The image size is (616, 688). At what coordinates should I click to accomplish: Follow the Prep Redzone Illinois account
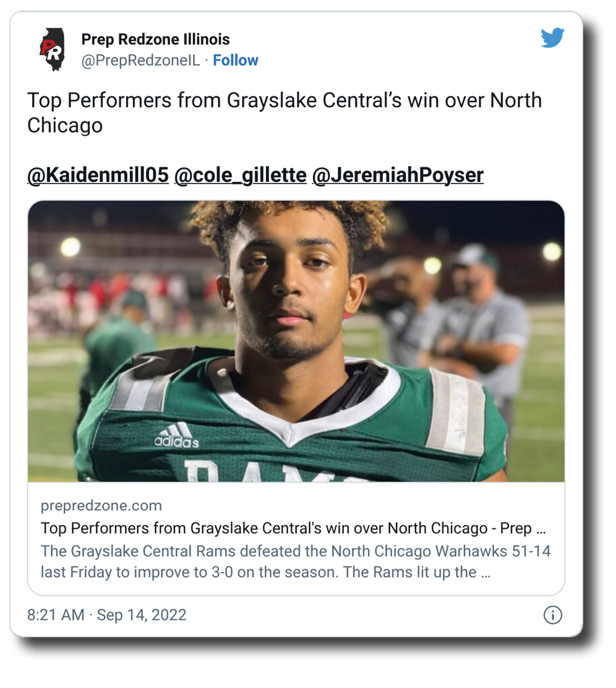pyautogui.click(x=236, y=60)
